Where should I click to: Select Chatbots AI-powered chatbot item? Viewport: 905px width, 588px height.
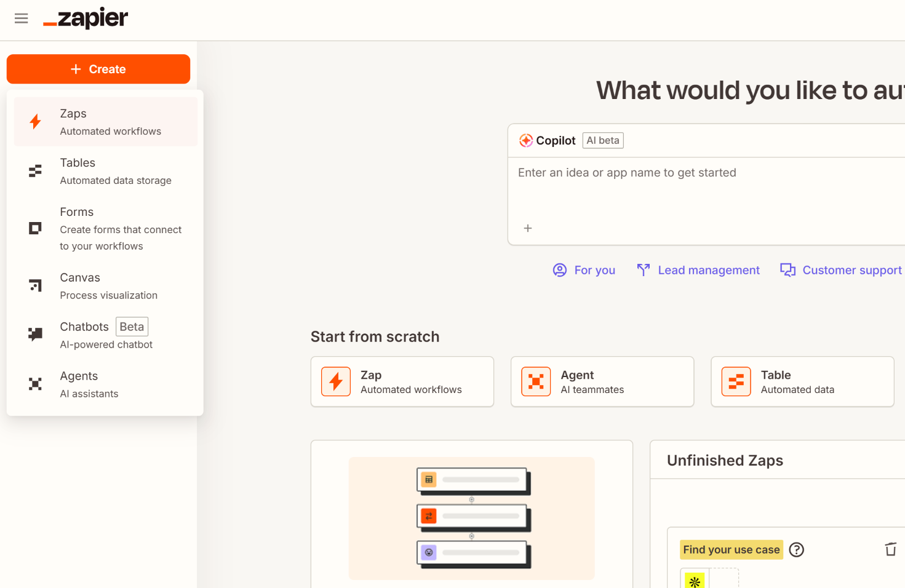point(106,335)
